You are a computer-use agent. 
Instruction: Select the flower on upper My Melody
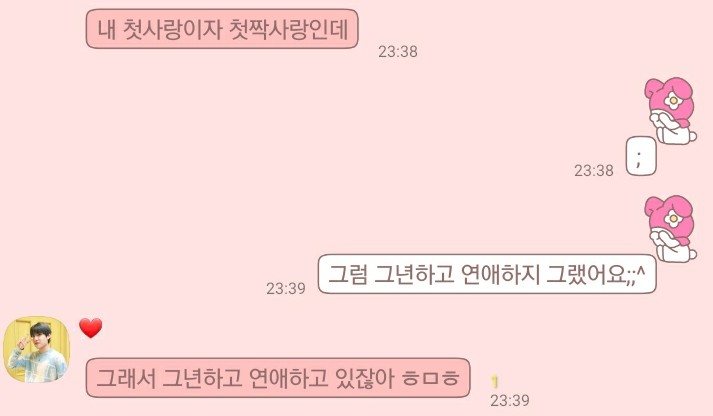coord(672,100)
